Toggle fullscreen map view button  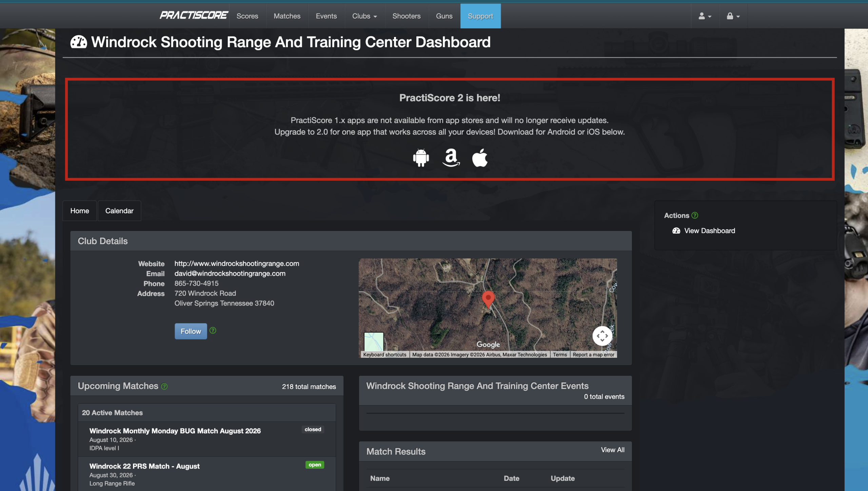pos(602,336)
